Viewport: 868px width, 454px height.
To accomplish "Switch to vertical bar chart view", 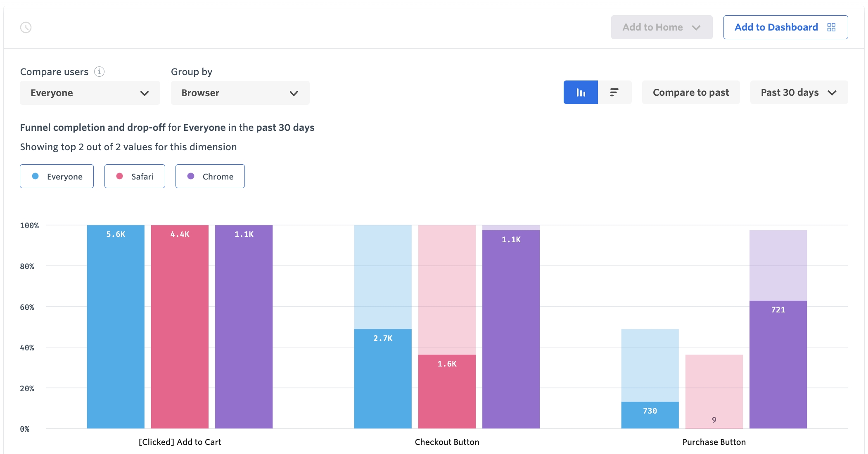I will coord(580,92).
